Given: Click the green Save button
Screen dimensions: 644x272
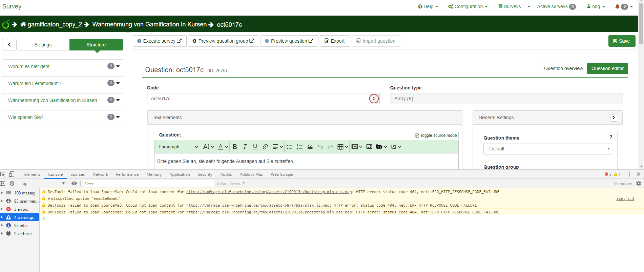Looking at the screenshot, I should [622, 41].
